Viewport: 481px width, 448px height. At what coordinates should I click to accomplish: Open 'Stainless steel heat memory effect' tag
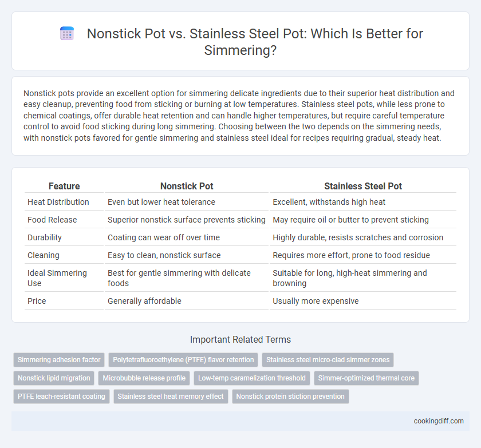[171, 397]
